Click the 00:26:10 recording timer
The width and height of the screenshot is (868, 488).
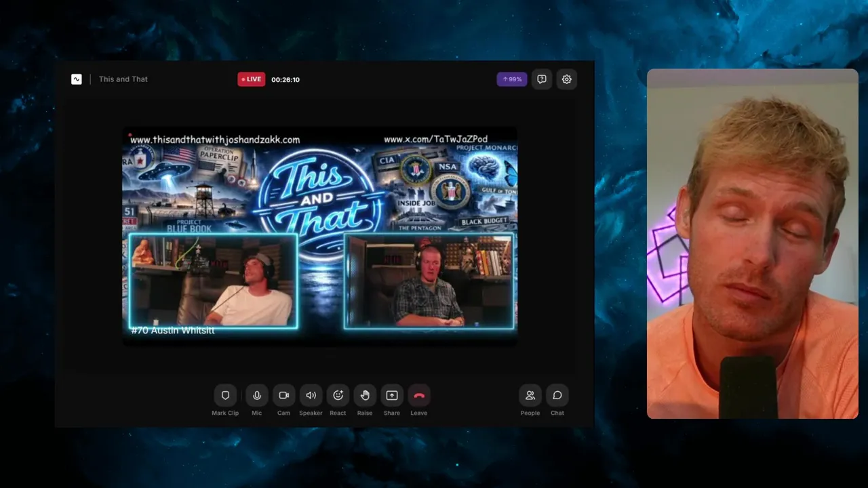285,79
